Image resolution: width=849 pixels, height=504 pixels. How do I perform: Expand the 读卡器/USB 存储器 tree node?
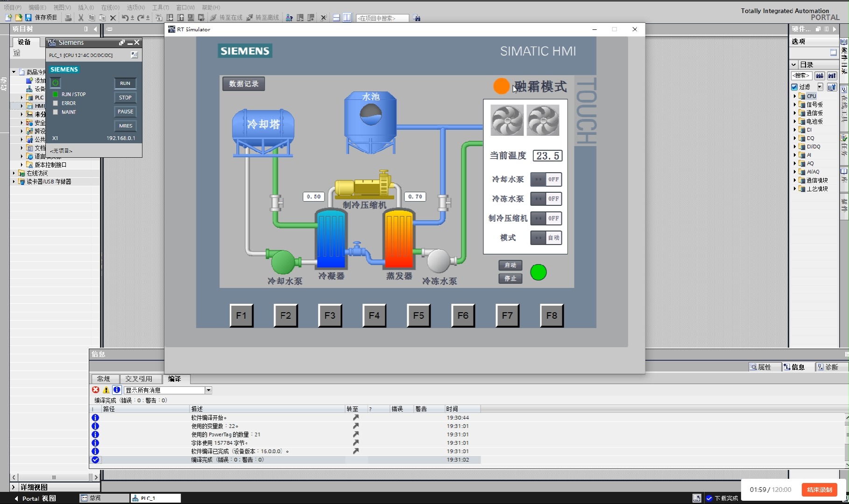coord(14,182)
